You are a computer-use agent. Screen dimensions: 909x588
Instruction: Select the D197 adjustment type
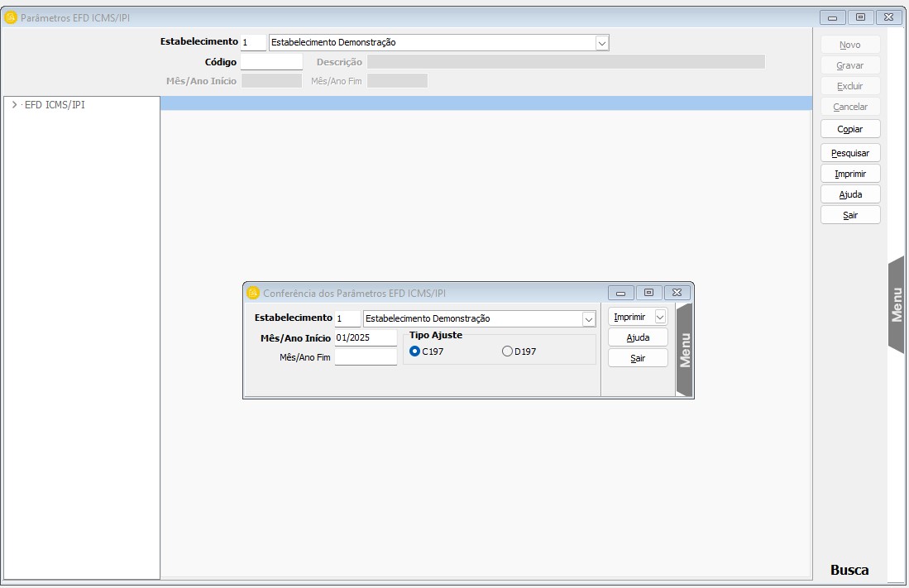[507, 351]
